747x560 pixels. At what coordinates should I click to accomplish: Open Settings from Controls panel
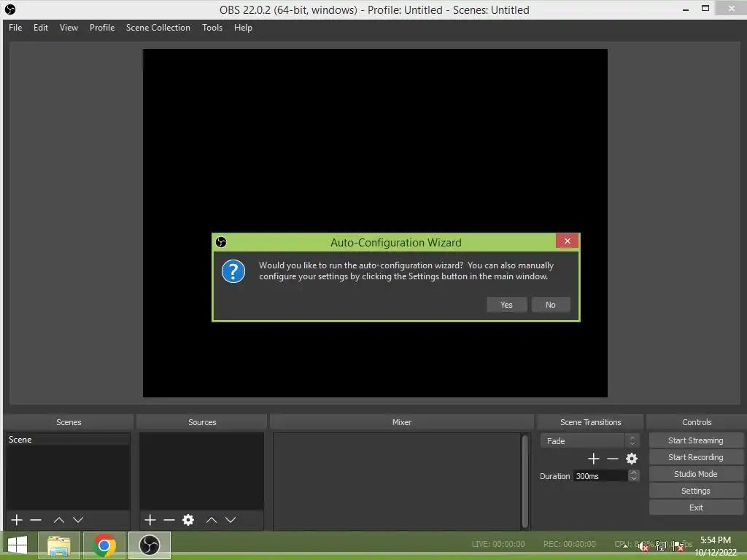[x=695, y=491]
